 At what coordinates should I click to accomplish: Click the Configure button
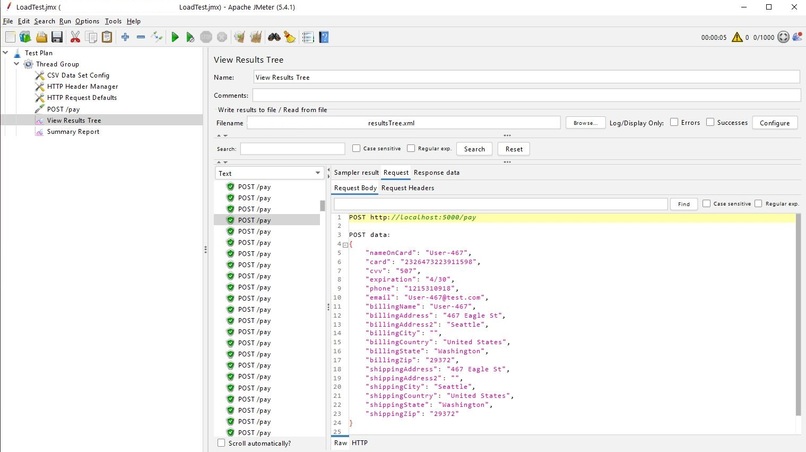click(774, 123)
